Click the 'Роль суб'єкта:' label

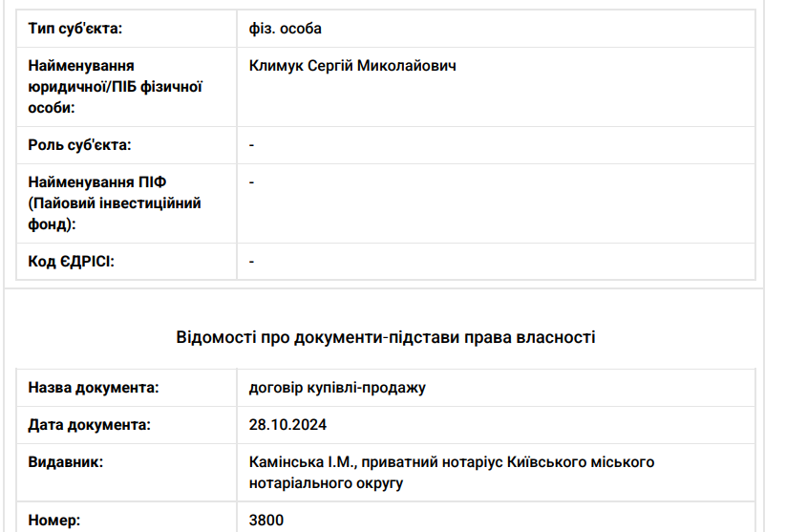(x=79, y=145)
